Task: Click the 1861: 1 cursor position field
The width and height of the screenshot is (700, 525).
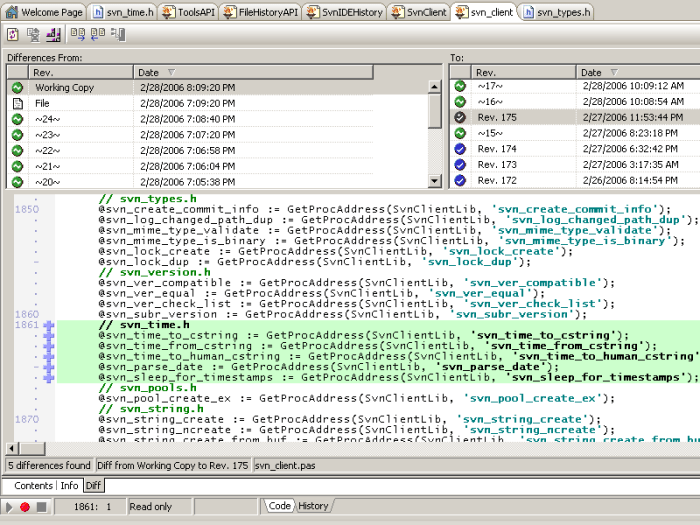Action: point(92,507)
